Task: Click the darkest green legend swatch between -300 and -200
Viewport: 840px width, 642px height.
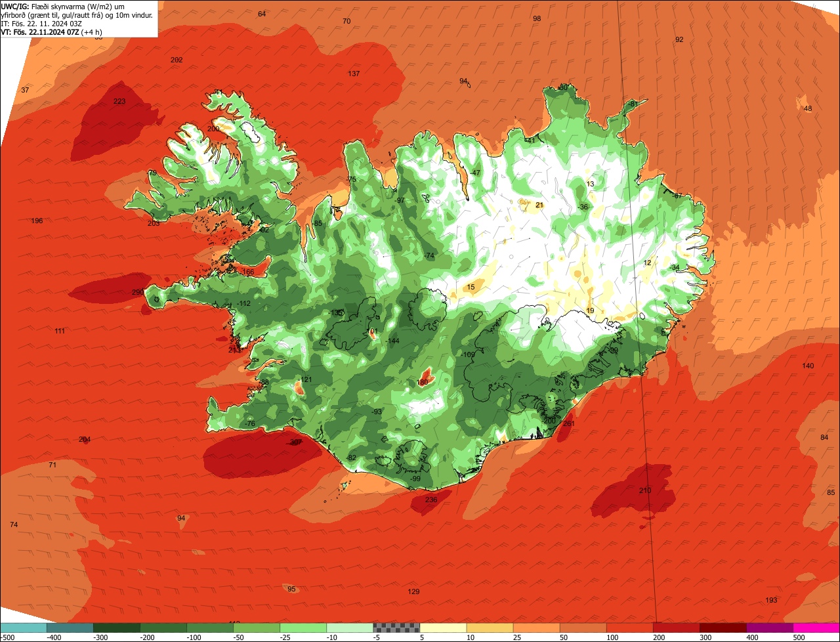Action: [x=116, y=628]
